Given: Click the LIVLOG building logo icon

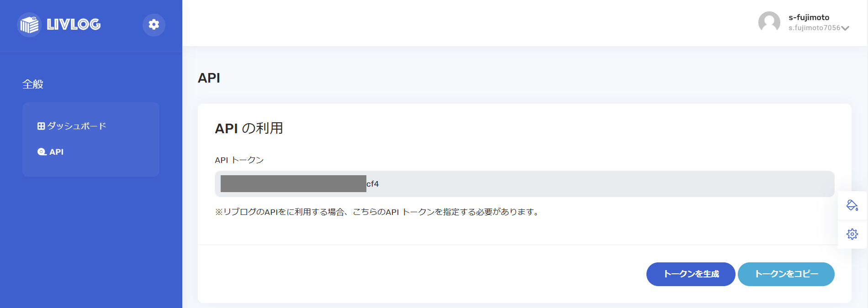Looking at the screenshot, I should click(29, 25).
